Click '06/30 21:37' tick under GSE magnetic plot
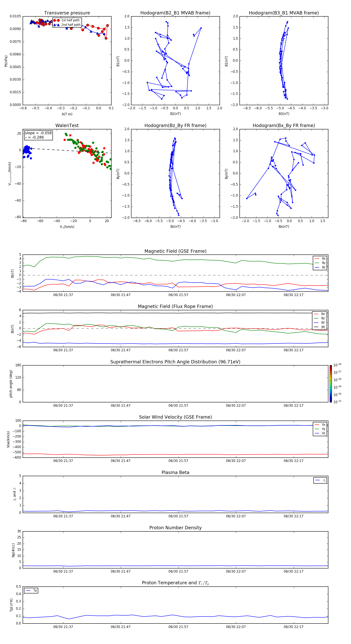Viewport: 351px width, 644px height. 63,295
